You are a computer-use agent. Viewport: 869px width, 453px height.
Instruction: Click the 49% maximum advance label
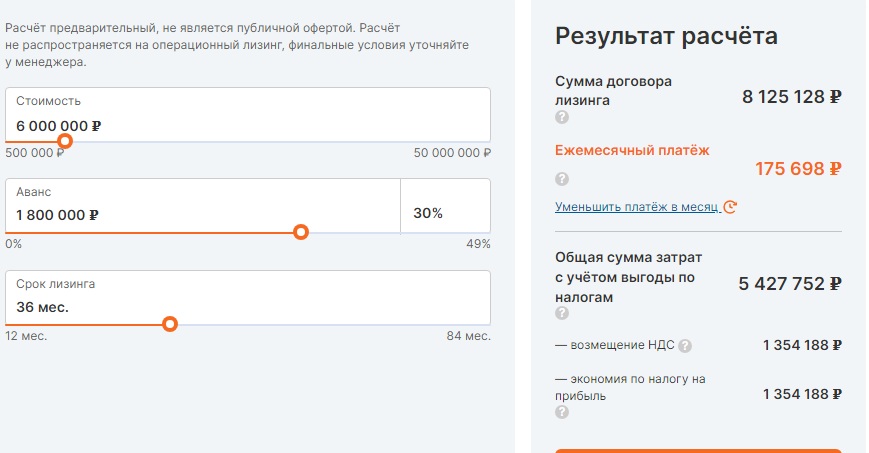click(478, 244)
